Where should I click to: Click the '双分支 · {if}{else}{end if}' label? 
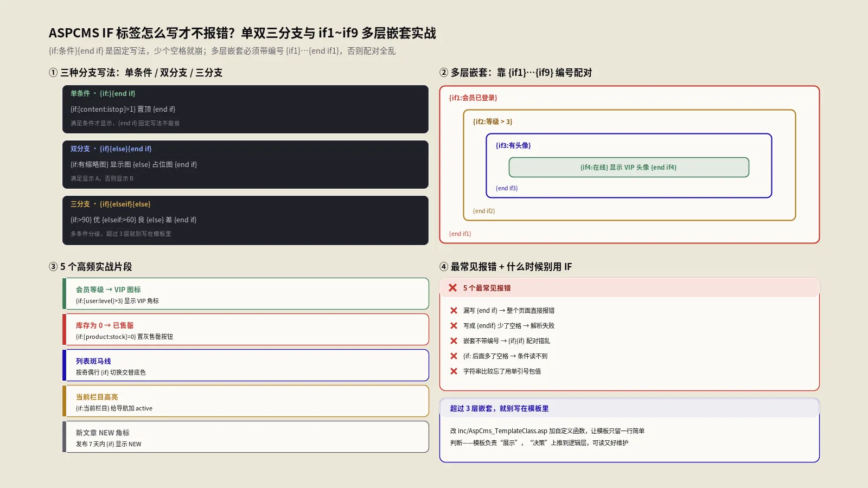coord(111,149)
